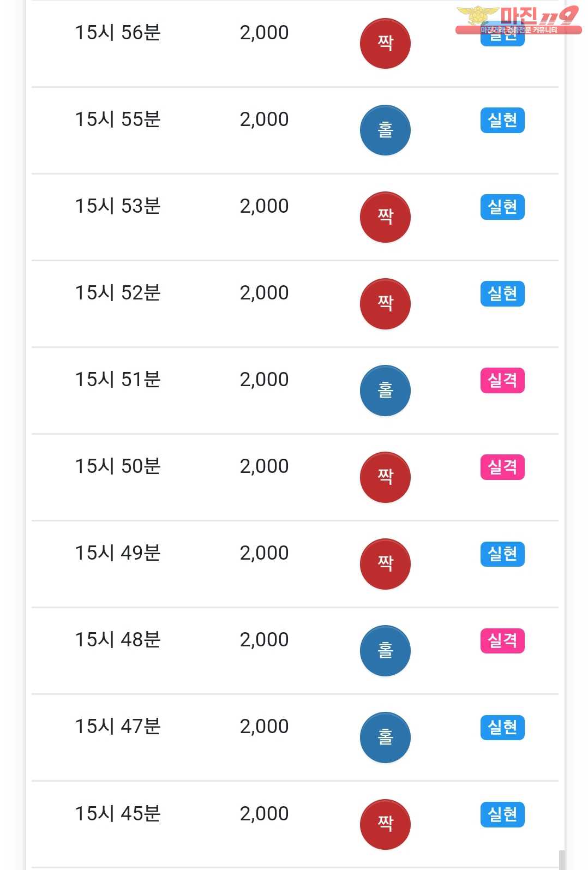Click the red 짝 circle in 15시 45분 row
Screen dimensions: 588x870
click(385, 824)
